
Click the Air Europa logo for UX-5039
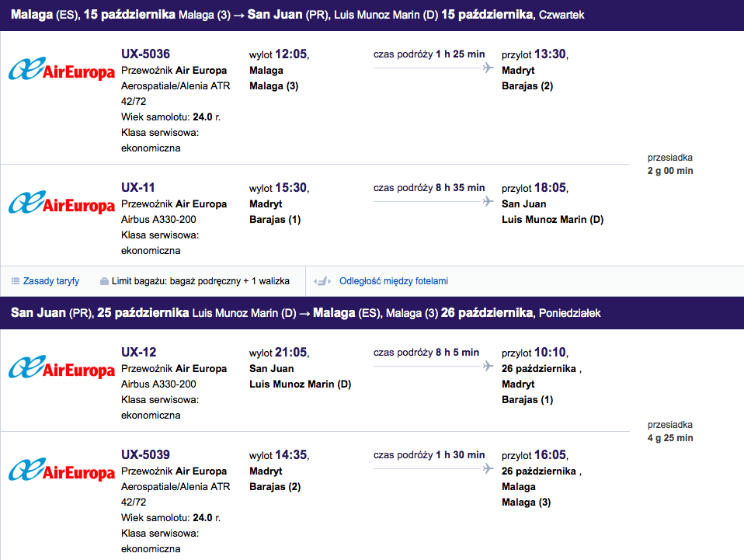tap(61, 471)
